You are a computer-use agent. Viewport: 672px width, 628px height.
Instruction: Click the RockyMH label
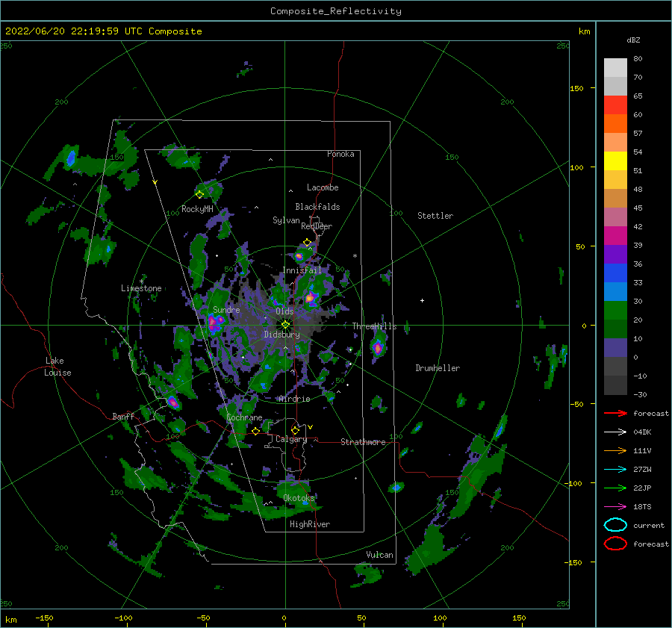197,209
